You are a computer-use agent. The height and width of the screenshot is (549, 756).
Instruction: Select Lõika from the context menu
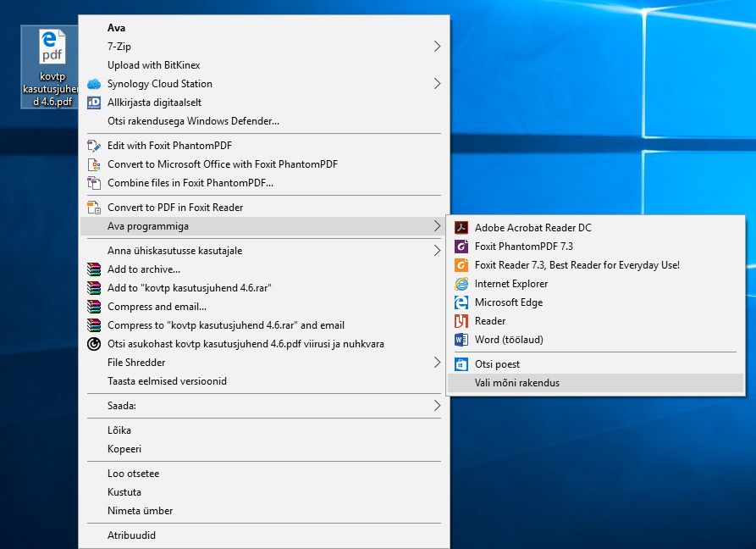[x=264, y=430]
